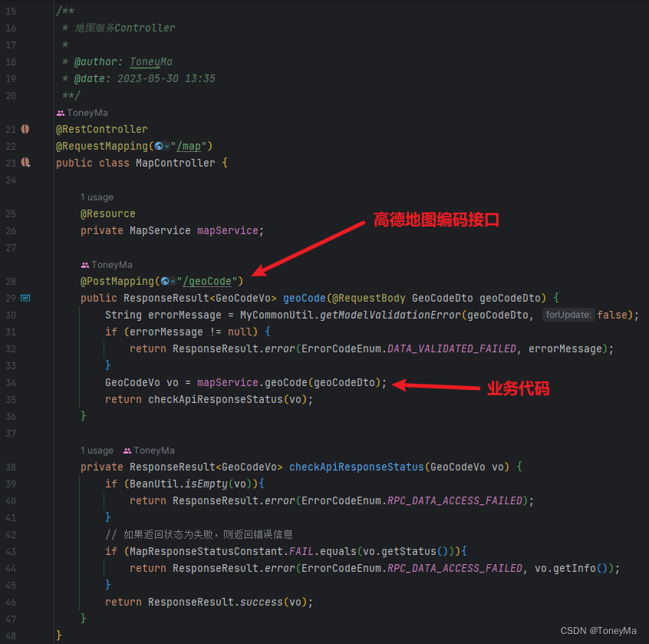Click the success method call on line 46
649x644 pixels.
[261, 603]
